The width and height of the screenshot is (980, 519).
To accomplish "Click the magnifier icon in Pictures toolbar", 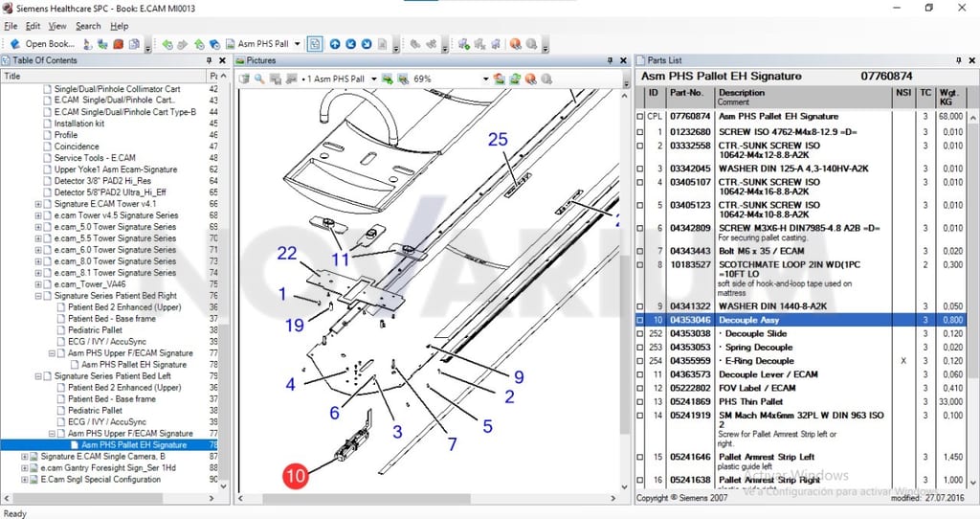I will tap(259, 79).
